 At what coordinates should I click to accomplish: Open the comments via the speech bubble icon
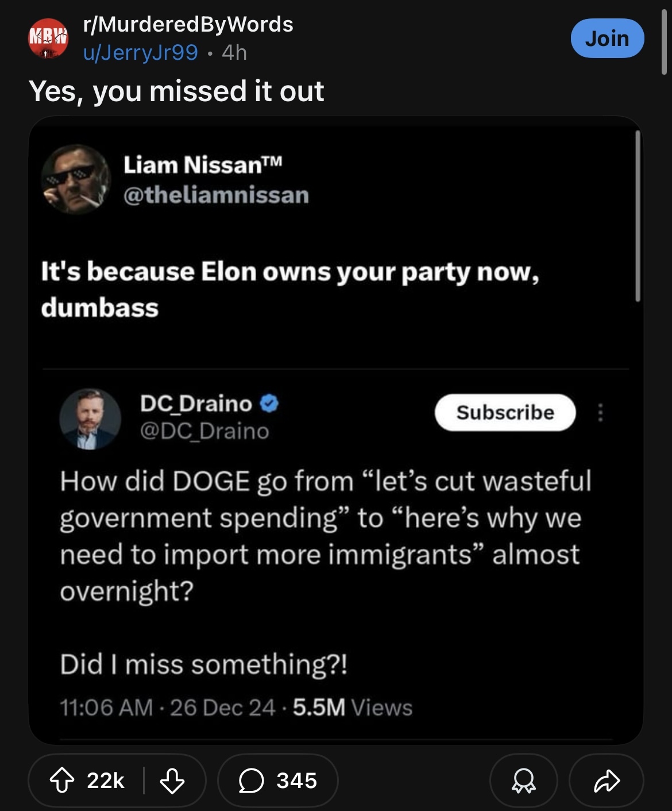click(251, 781)
